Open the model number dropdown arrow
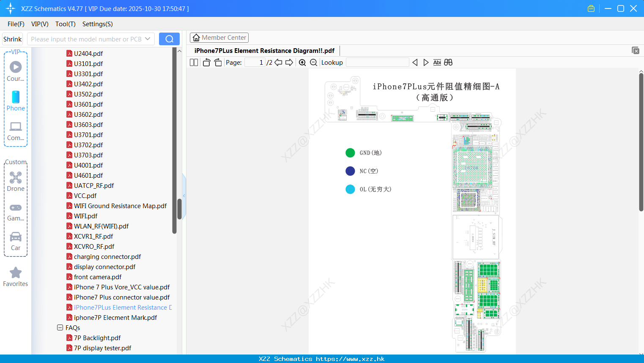 [148, 39]
